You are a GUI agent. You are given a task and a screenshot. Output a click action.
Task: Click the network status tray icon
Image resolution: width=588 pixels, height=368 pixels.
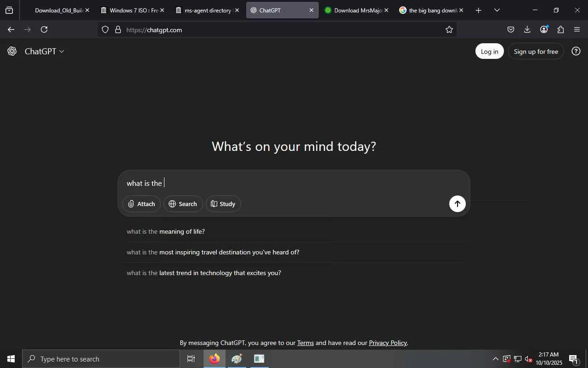(518, 359)
